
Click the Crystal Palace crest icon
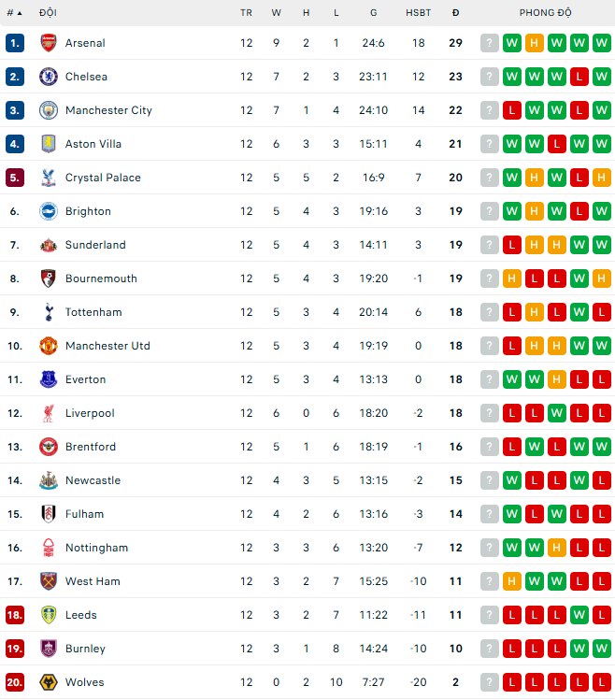[49, 178]
